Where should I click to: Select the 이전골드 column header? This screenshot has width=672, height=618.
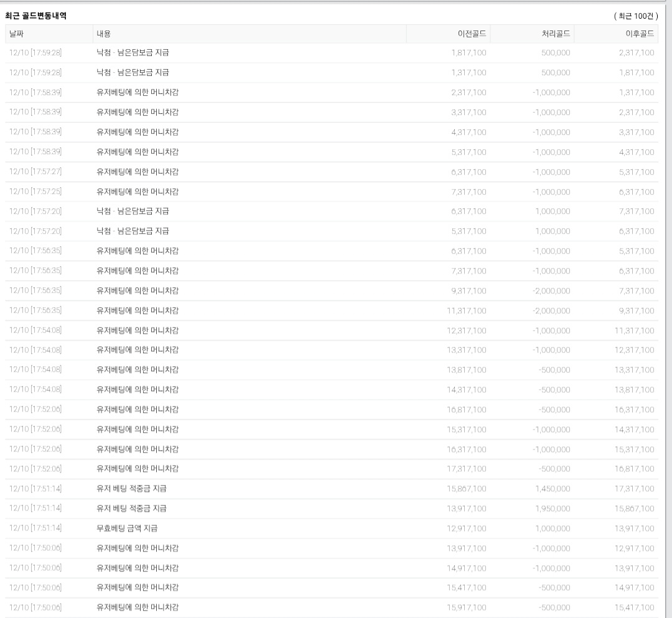coord(472,34)
